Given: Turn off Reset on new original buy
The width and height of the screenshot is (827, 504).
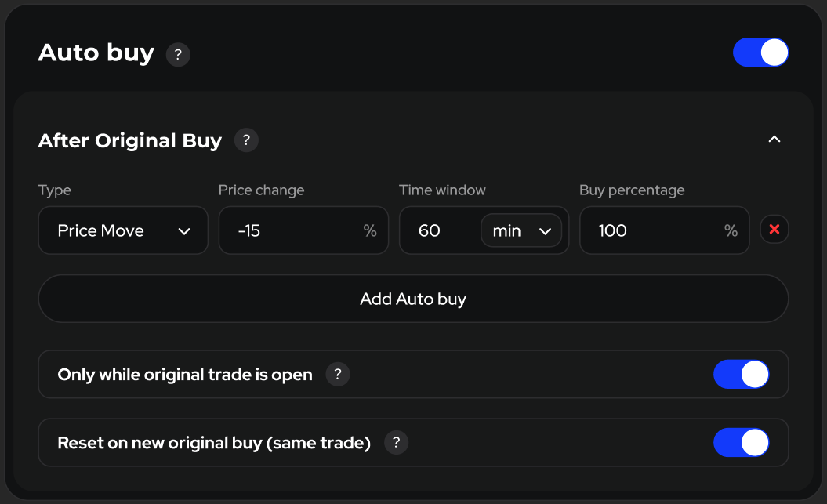Looking at the screenshot, I should pyautogui.click(x=741, y=443).
